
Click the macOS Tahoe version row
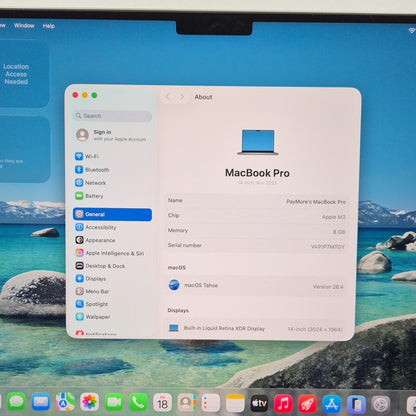(257, 286)
